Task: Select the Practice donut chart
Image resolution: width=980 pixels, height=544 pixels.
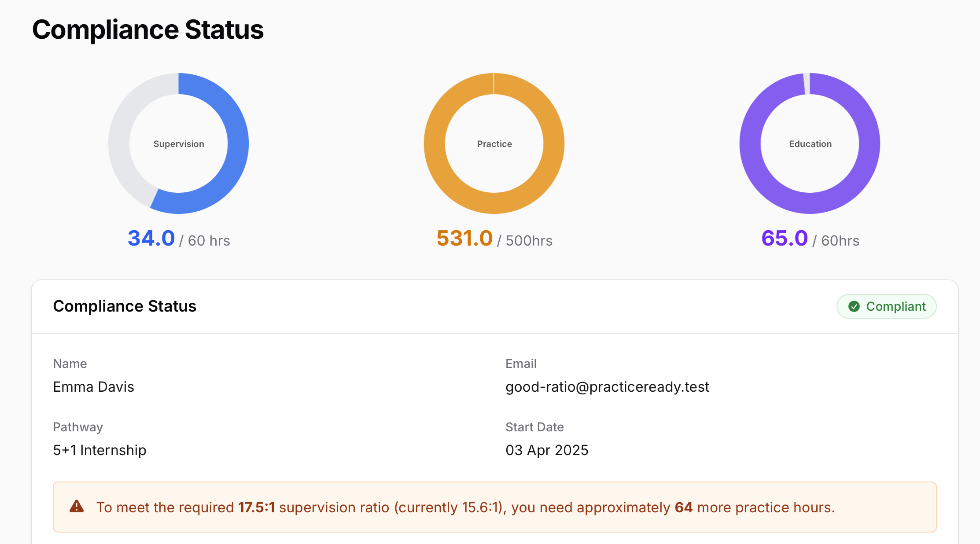Action: pyautogui.click(x=494, y=144)
